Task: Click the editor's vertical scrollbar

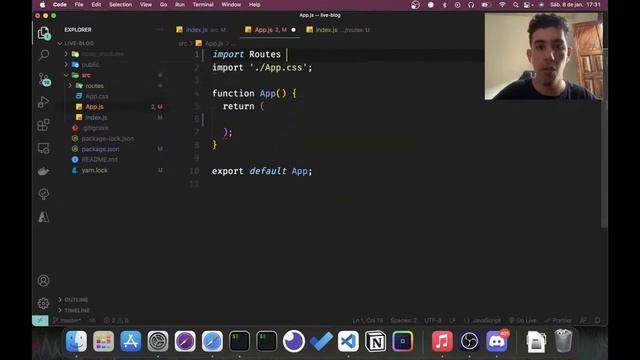Action: click(x=604, y=138)
